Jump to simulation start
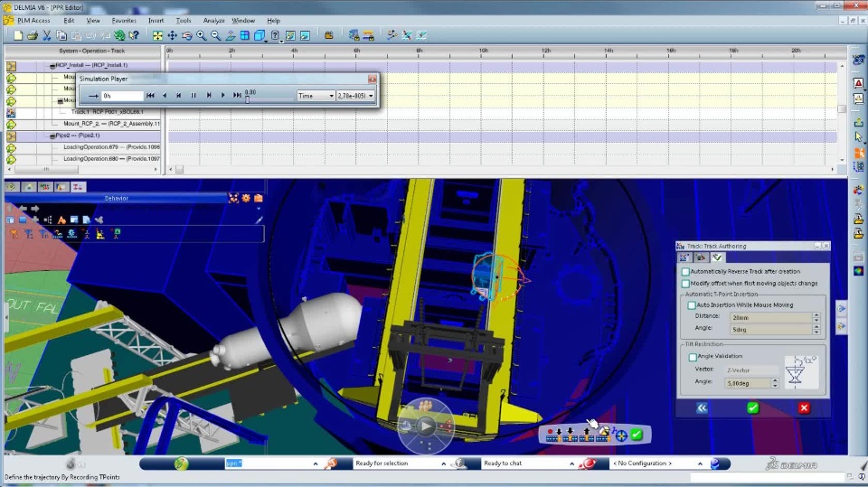This screenshot has width=868, height=487. click(150, 96)
